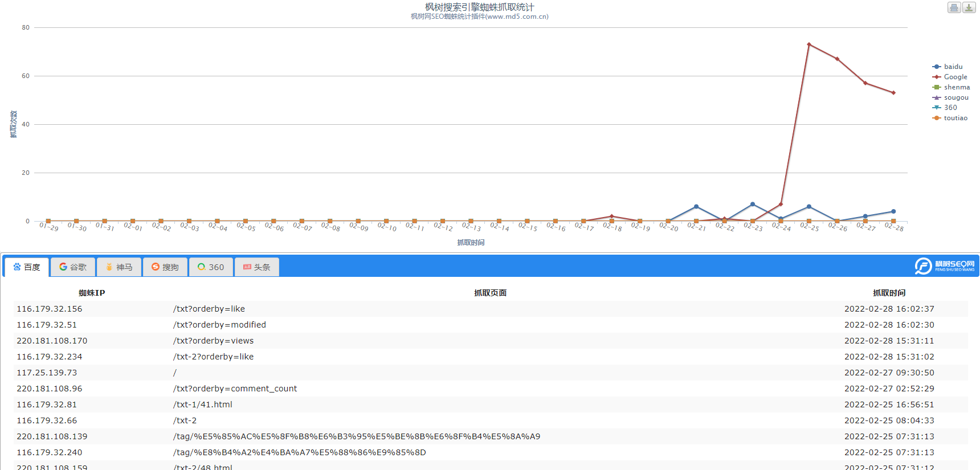Click the Google data point on 02-28
Image resolution: width=980 pixels, height=470 pixels.
(893, 93)
